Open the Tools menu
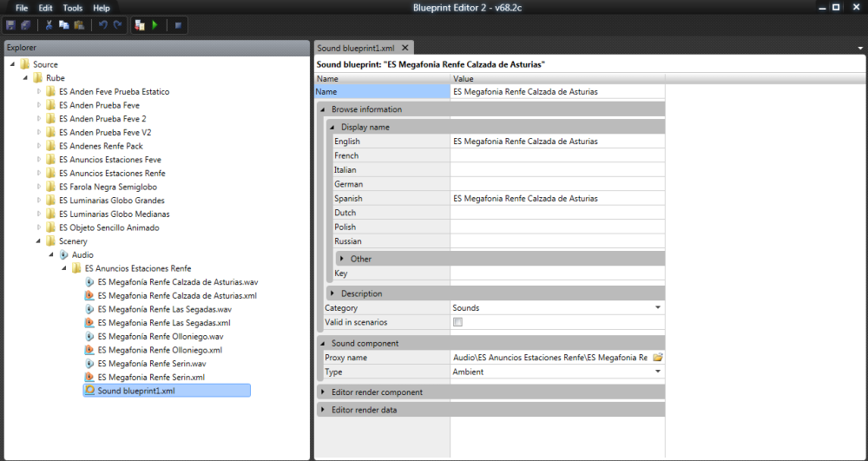This screenshot has width=868, height=461. pyautogui.click(x=73, y=8)
